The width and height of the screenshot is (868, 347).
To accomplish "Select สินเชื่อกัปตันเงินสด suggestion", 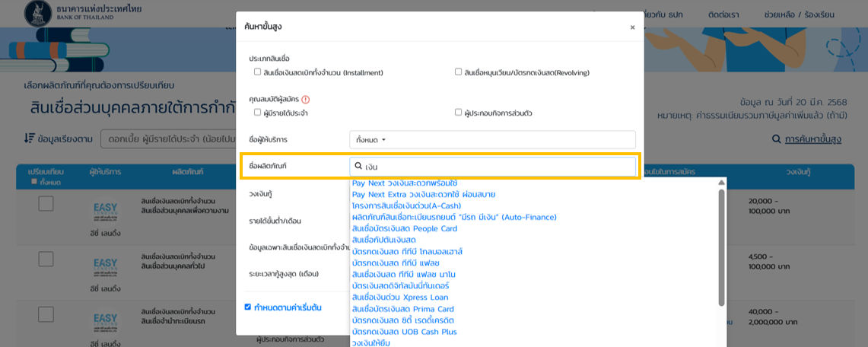I will coord(383,240).
